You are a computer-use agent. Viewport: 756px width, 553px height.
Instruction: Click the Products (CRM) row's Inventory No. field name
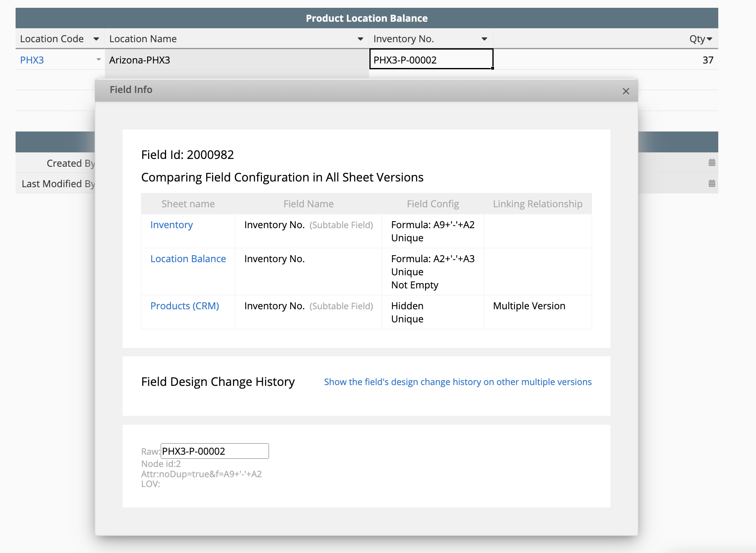(274, 306)
